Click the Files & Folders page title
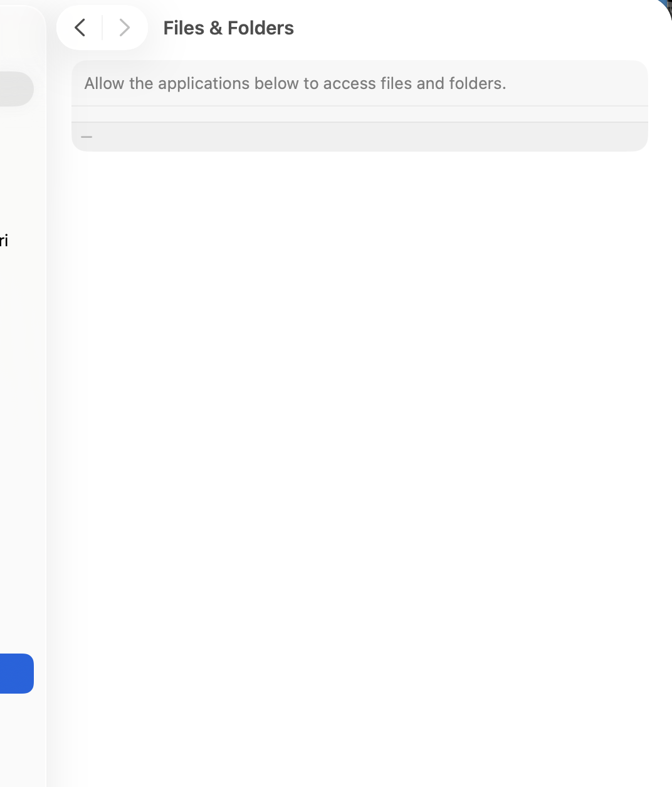This screenshot has width=672, height=787. click(228, 28)
